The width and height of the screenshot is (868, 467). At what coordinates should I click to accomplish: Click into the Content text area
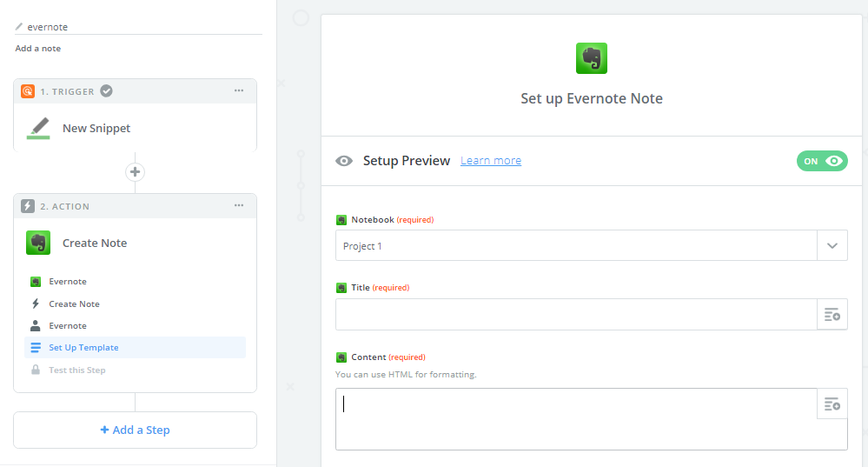click(575, 418)
